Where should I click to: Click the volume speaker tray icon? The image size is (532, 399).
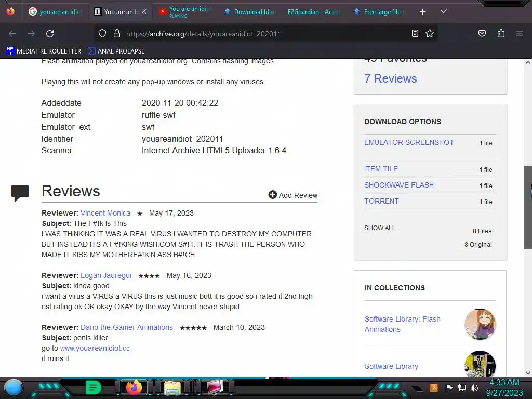tap(474, 388)
